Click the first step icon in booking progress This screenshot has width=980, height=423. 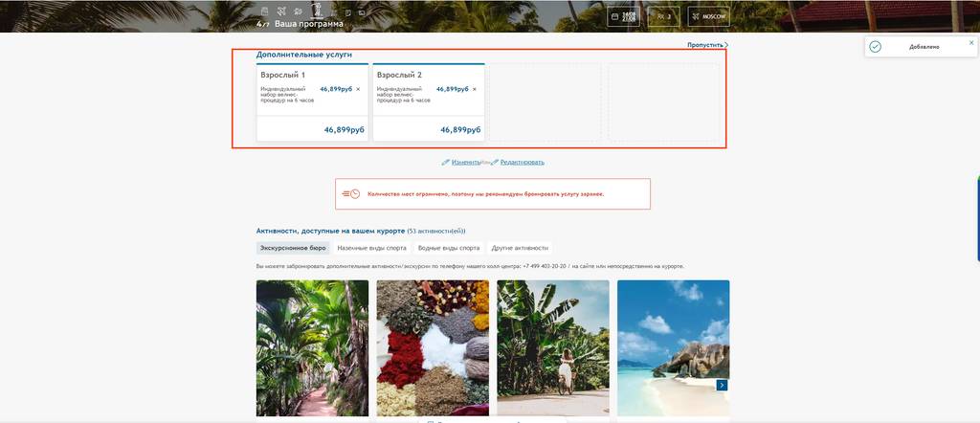pyautogui.click(x=264, y=11)
